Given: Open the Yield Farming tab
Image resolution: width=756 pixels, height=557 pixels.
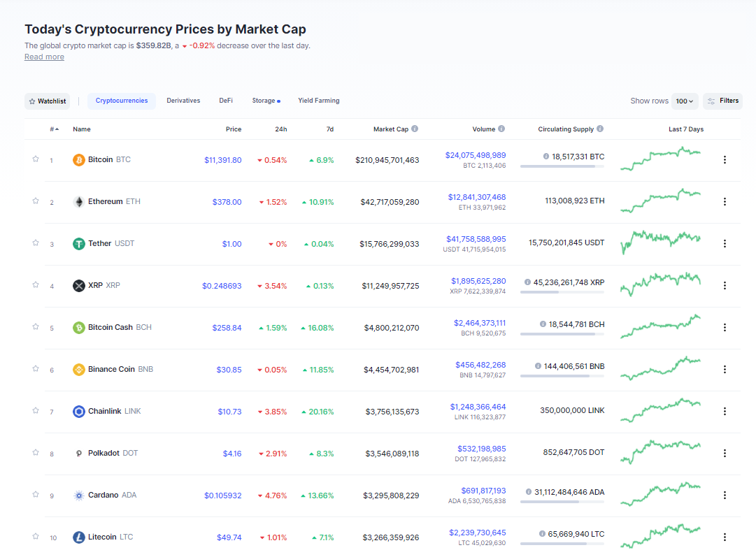Looking at the screenshot, I should (319, 101).
